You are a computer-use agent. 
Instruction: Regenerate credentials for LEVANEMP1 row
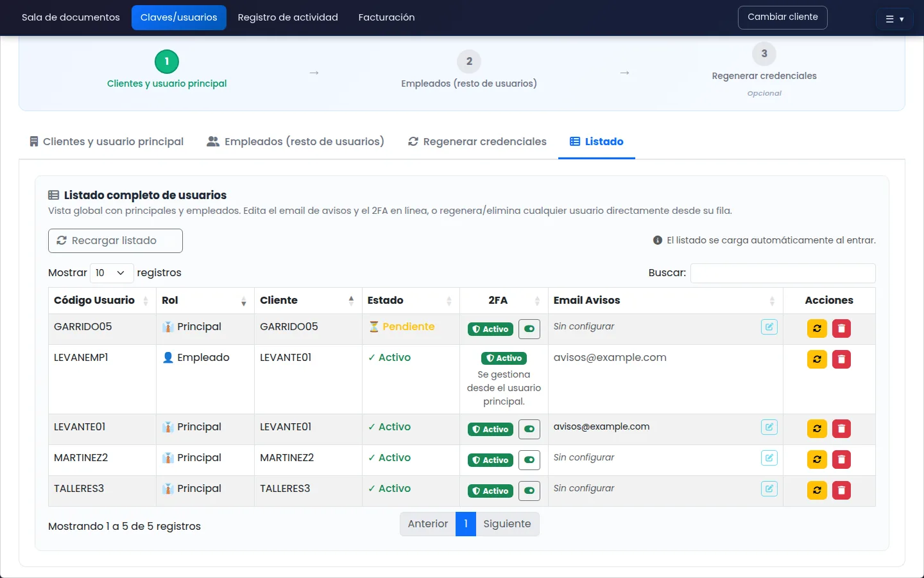[x=817, y=359]
